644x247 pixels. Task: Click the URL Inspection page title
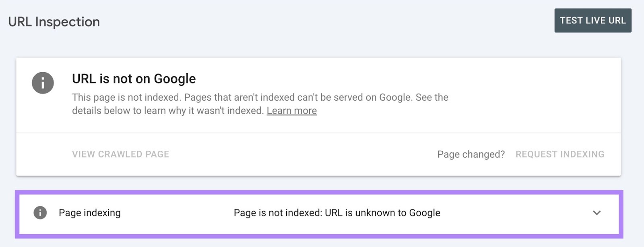click(x=54, y=21)
